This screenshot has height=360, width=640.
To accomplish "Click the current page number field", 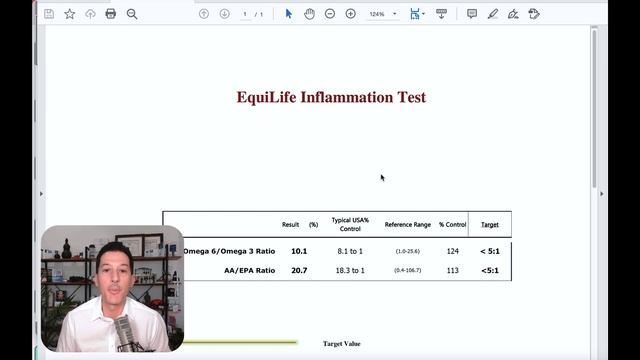I will pyautogui.click(x=245, y=14).
